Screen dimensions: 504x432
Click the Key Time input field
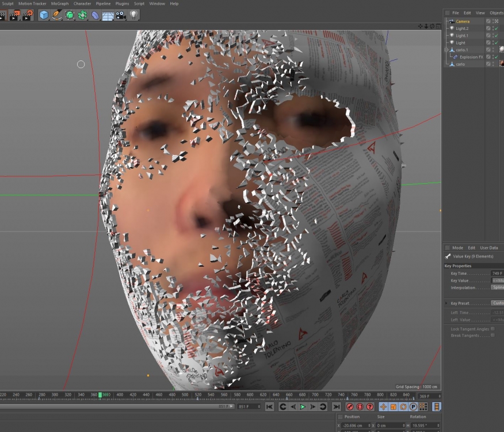pos(497,273)
